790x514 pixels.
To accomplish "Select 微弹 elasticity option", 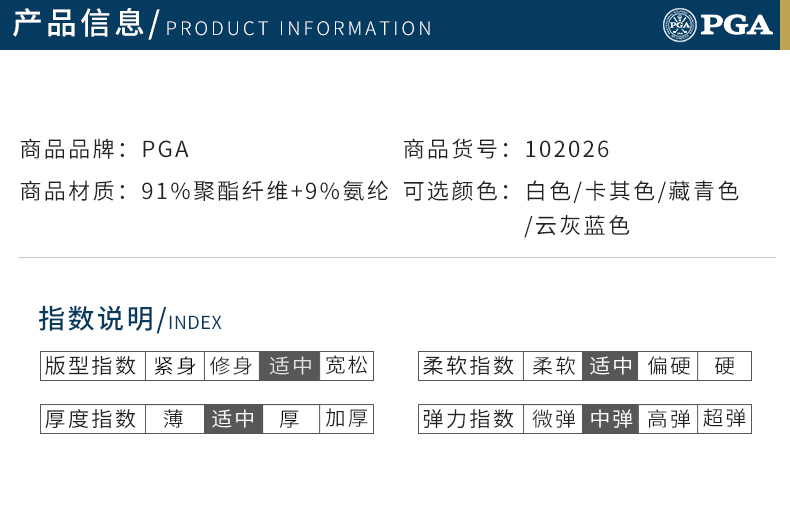I will coord(553,419).
